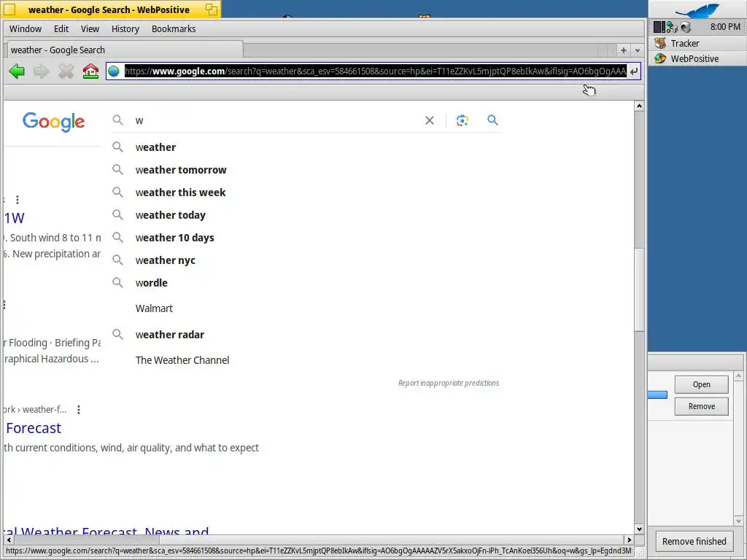Click the 'Remove finished' button
The height and width of the screenshot is (560, 747).
click(x=694, y=542)
